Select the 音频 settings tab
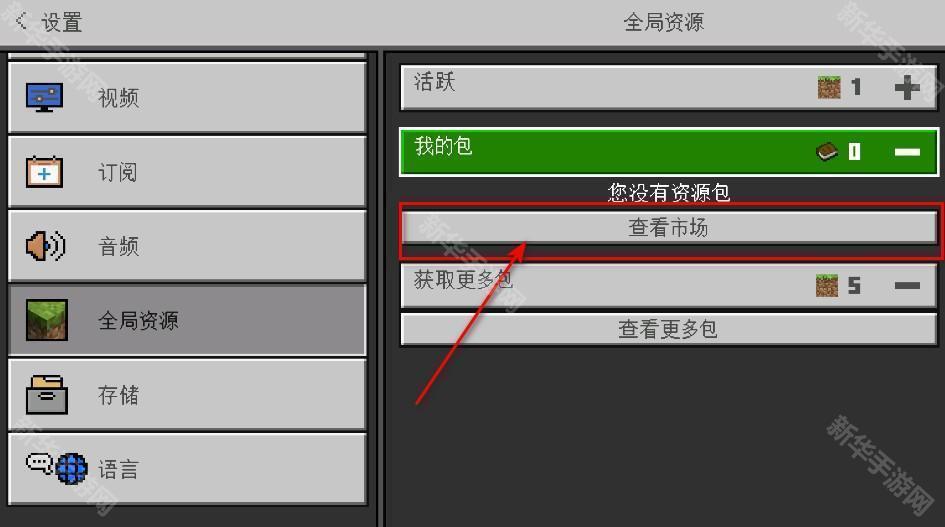Viewport: 945px width, 527px height. point(187,246)
